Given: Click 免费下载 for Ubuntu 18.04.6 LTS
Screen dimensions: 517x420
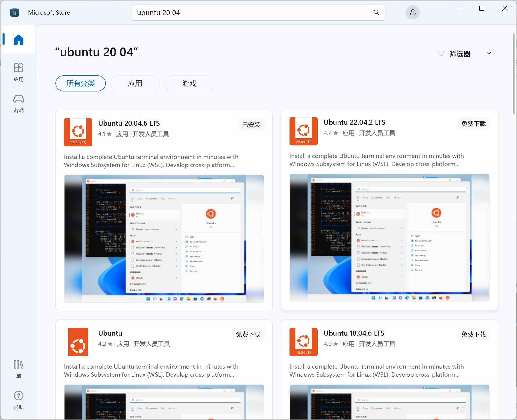Looking at the screenshot, I should [473, 334].
